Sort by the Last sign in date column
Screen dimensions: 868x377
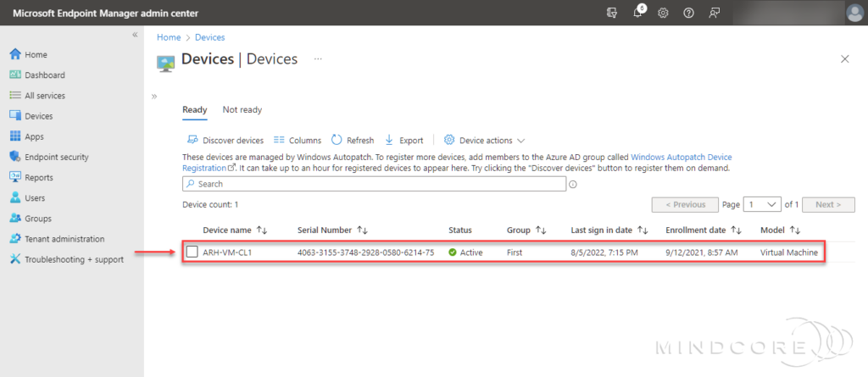609,230
